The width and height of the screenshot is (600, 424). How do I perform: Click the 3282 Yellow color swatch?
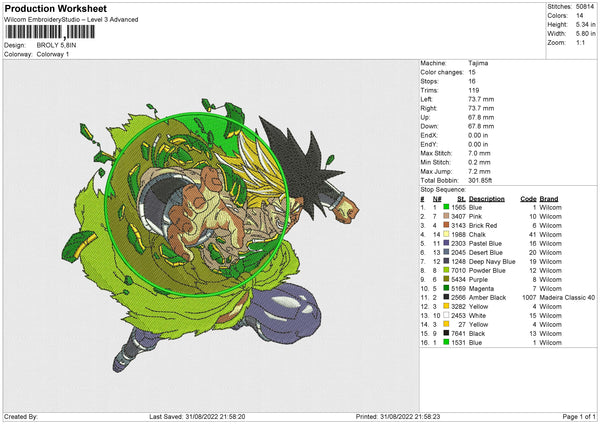click(446, 306)
